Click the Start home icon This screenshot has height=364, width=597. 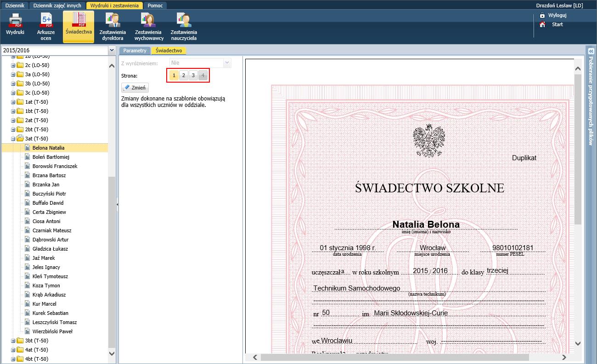coord(542,24)
